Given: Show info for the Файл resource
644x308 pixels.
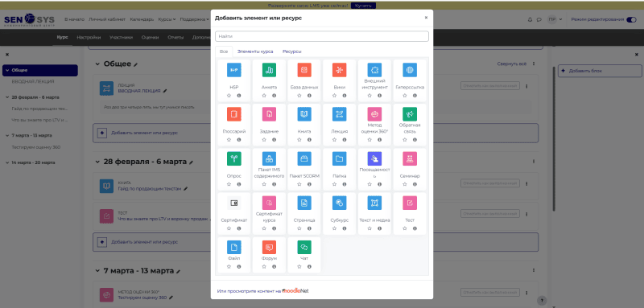Looking at the screenshot, I should (239, 266).
